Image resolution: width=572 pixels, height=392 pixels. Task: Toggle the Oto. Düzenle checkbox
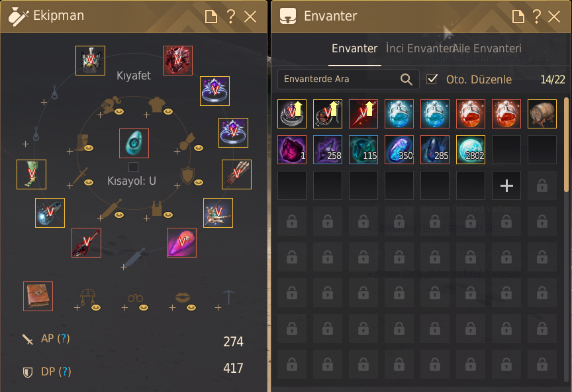tap(432, 79)
